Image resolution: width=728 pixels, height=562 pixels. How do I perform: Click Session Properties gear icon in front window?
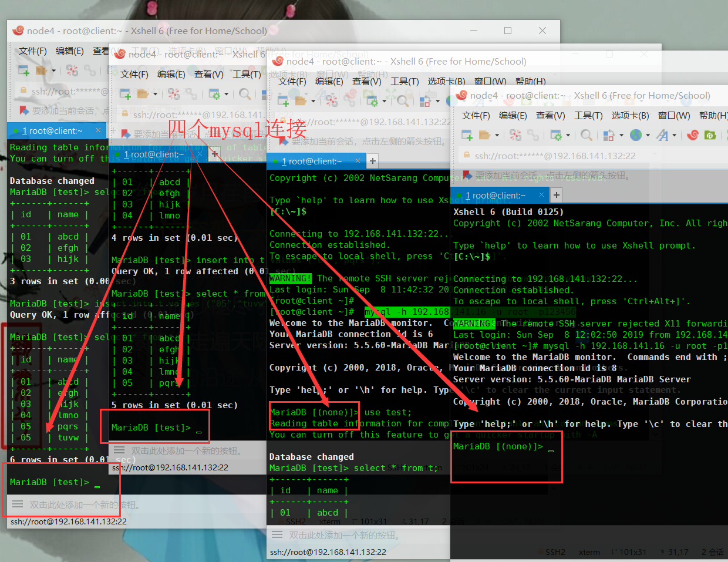pyautogui.click(x=556, y=135)
